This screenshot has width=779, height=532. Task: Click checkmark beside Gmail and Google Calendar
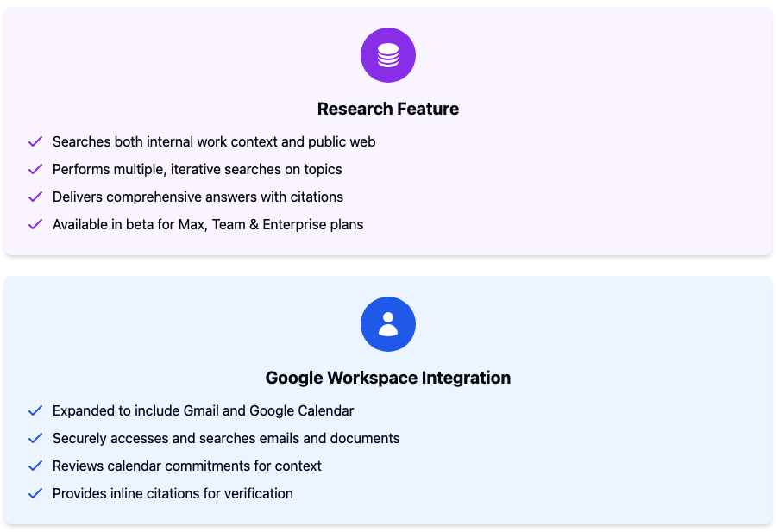[x=35, y=410]
